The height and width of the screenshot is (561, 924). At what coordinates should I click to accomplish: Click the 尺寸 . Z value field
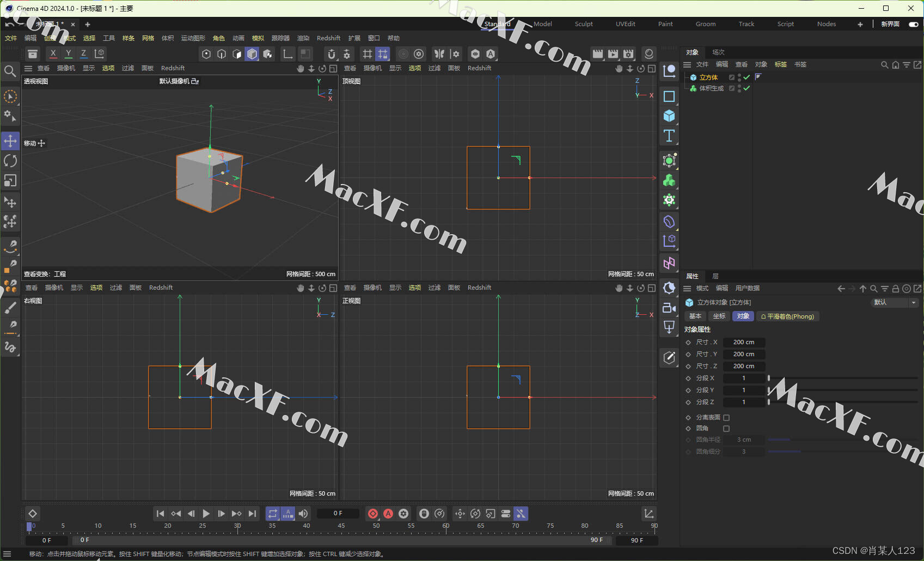[744, 366]
